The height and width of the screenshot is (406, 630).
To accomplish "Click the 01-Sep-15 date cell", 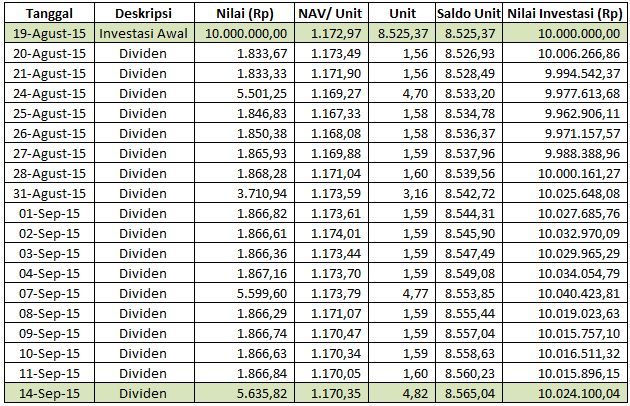I will 49,213.
